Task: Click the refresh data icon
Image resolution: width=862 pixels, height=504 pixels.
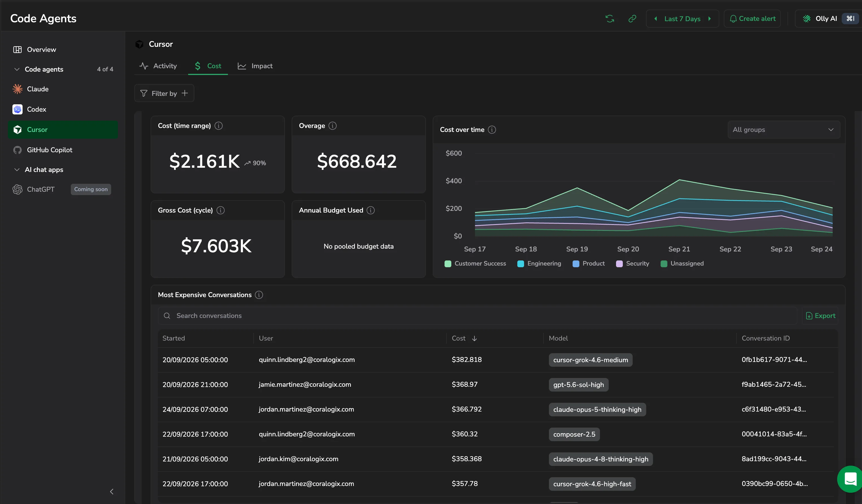Action: [x=610, y=19]
